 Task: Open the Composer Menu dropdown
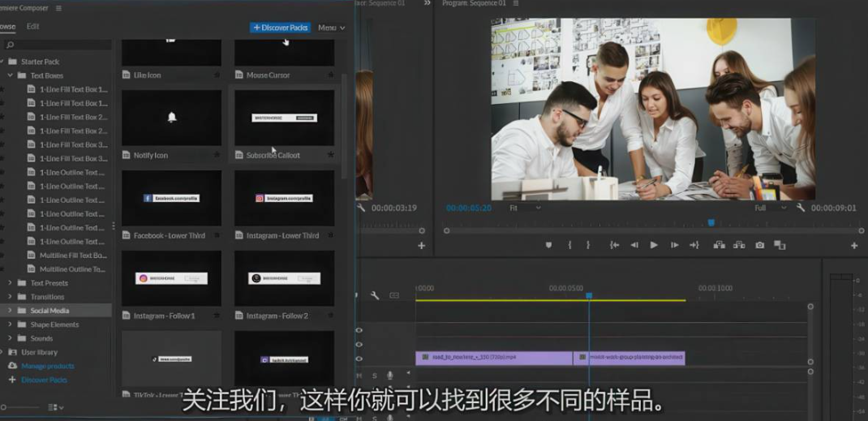tap(331, 28)
